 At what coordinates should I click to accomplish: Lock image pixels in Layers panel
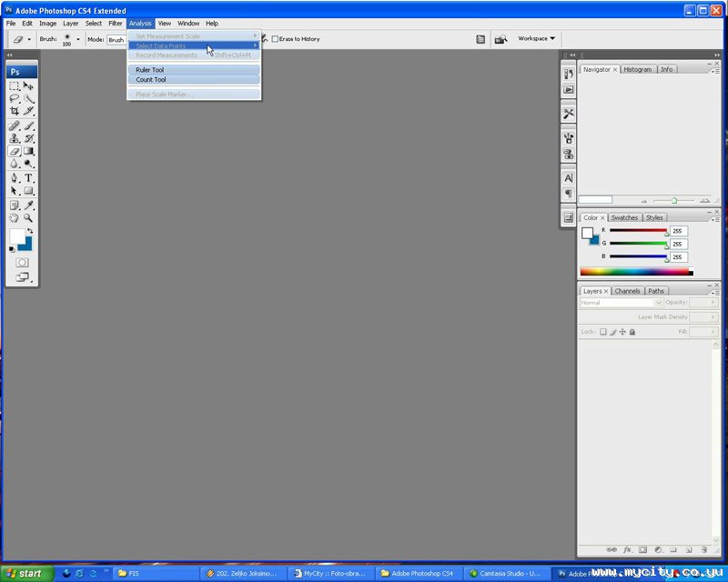point(612,332)
